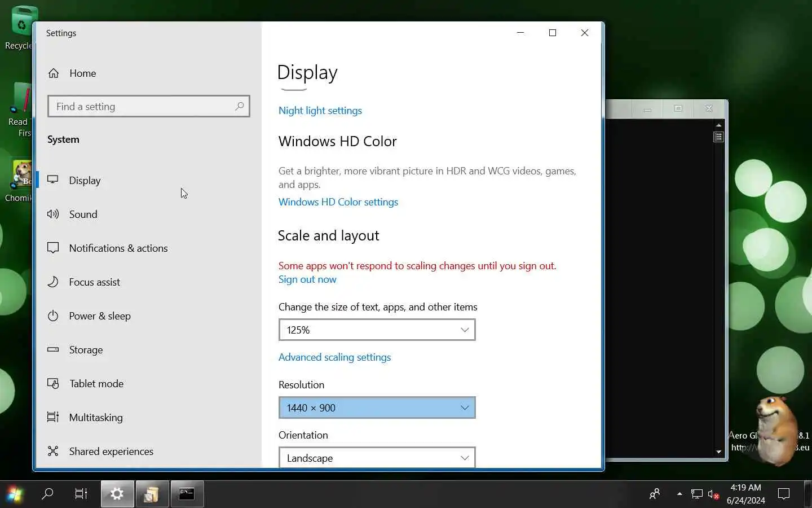Image resolution: width=812 pixels, height=508 pixels.
Task: Open Notifications & actions settings
Action: 149,248
